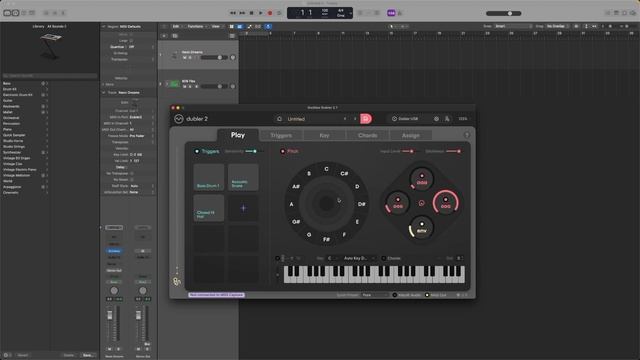Screen dimensions: 640x360
Task: Add a new trigger pad with plus
Action: [243, 208]
